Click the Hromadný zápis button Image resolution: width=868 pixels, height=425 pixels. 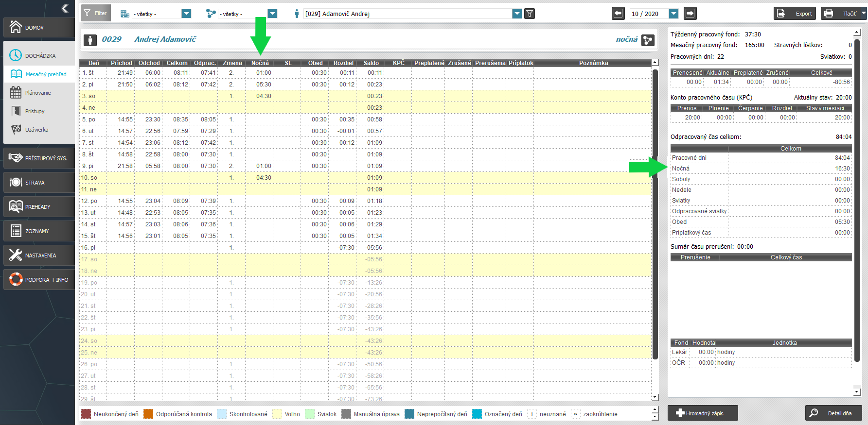point(703,413)
